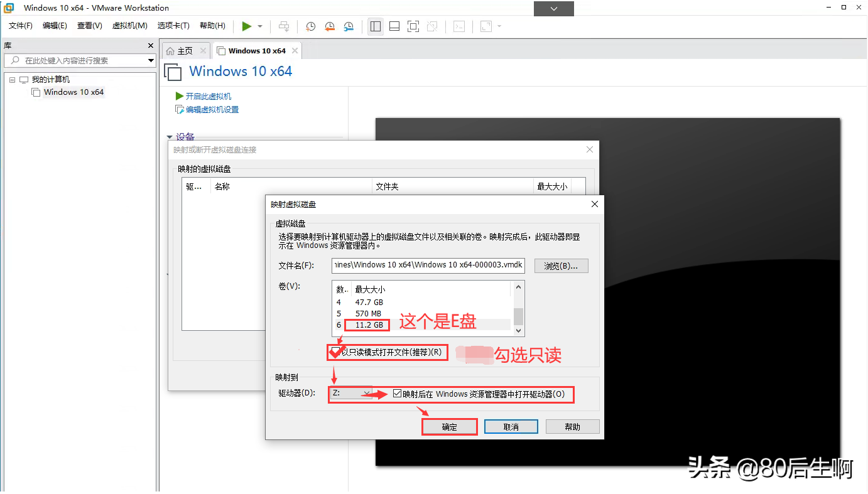This screenshot has width=868, height=494.
Task: Open the power options arrow beside play icon
Action: 260,26
